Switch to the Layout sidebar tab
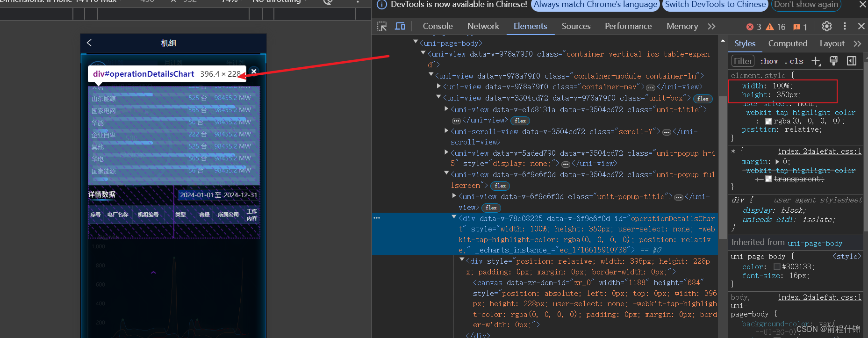Image resolution: width=868 pixels, height=338 pixels. pyautogui.click(x=832, y=43)
